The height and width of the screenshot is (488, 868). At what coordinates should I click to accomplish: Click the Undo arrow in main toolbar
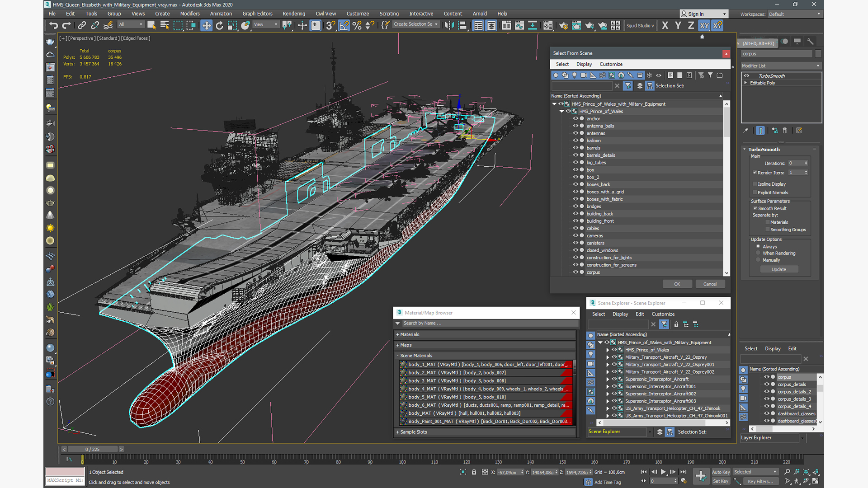point(53,25)
